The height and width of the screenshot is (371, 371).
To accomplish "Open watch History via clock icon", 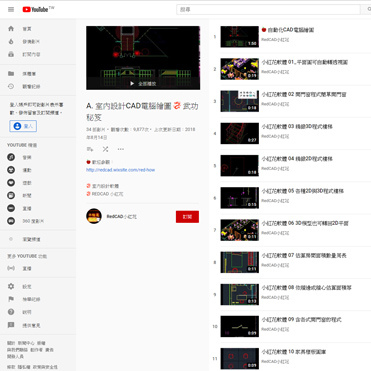I will [11, 86].
